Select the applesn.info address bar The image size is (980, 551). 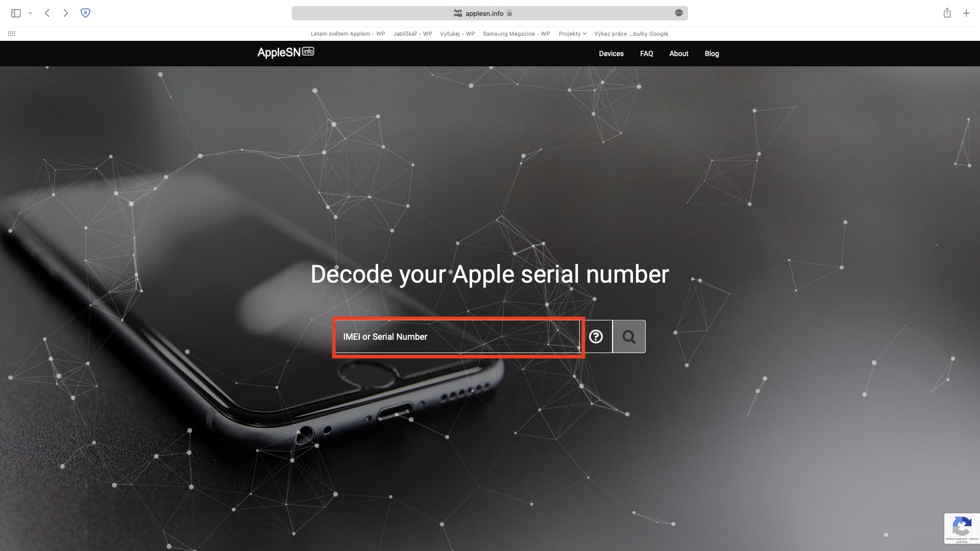click(x=489, y=13)
